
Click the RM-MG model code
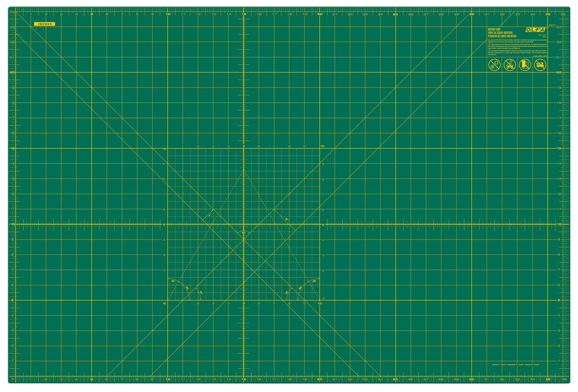(x=542, y=35)
